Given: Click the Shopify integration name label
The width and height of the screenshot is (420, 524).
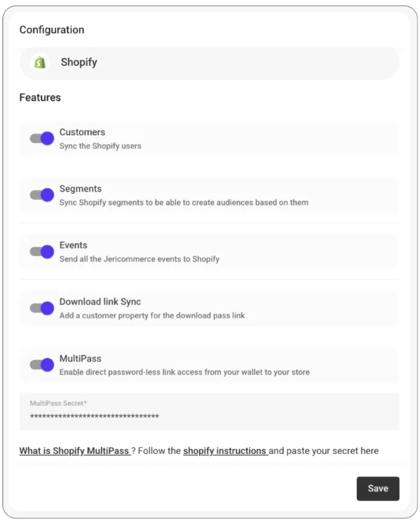Looking at the screenshot, I should (x=79, y=62).
